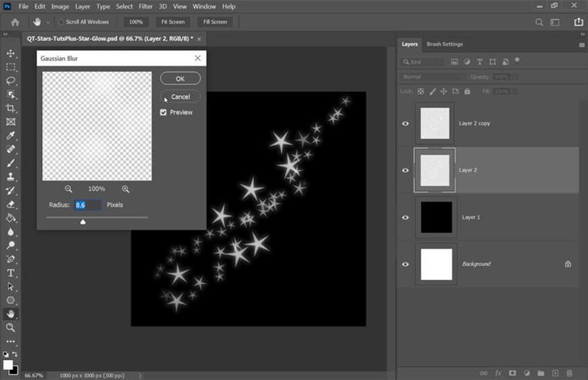This screenshot has width=588, height=380.
Task: Switch to the Brush Settings tab
Action: pyautogui.click(x=445, y=44)
